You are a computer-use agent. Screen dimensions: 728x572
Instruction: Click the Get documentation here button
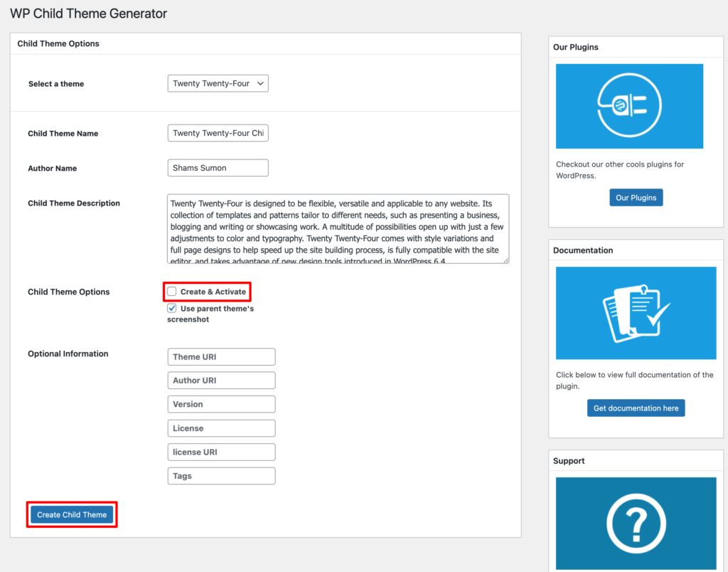[x=636, y=408]
